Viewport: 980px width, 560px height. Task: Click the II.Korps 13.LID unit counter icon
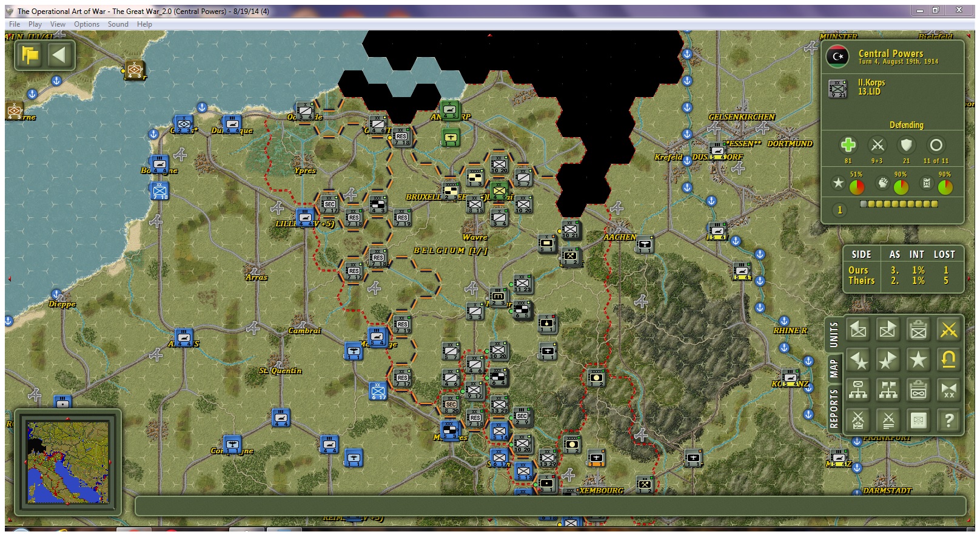click(x=837, y=89)
